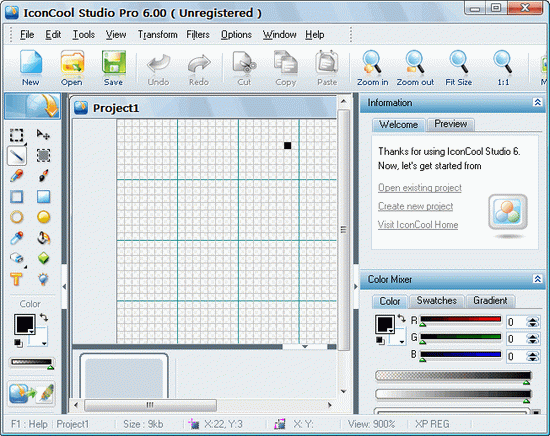
Task: Collapse the right panel splitter arrow
Action: pyautogui.click(x=355, y=287)
